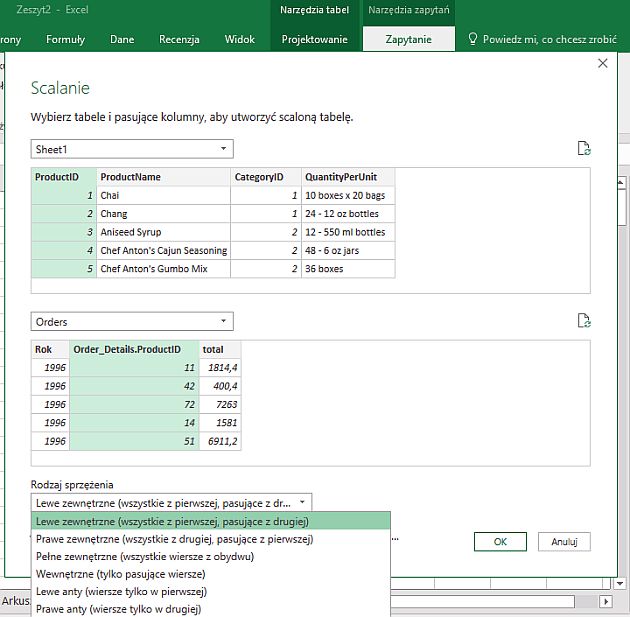Click the 10 boxes x 20 bags cell
This screenshot has width=630, height=617.
[348, 195]
